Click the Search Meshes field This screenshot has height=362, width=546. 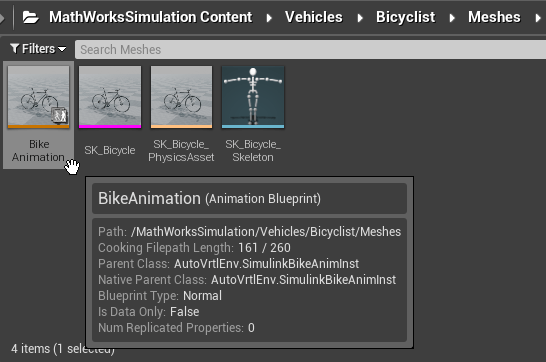pos(310,49)
